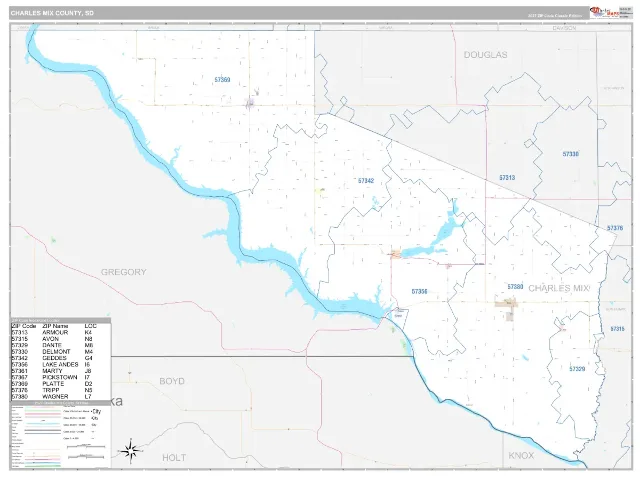Select GEDDES in the ZIP legend table

tap(54, 358)
